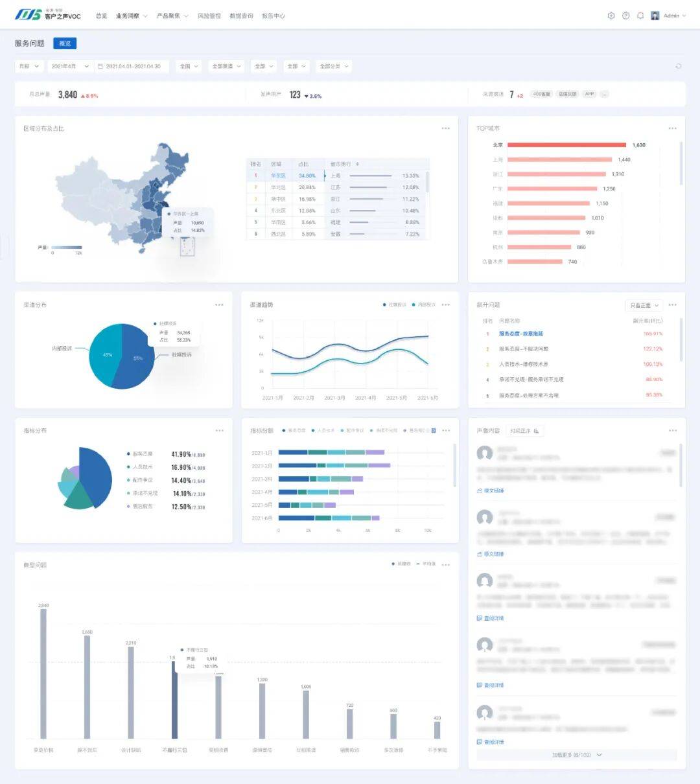
Task: Toggle 内部投诉 legend in 渠道趋势 chart
Action: click(x=424, y=305)
